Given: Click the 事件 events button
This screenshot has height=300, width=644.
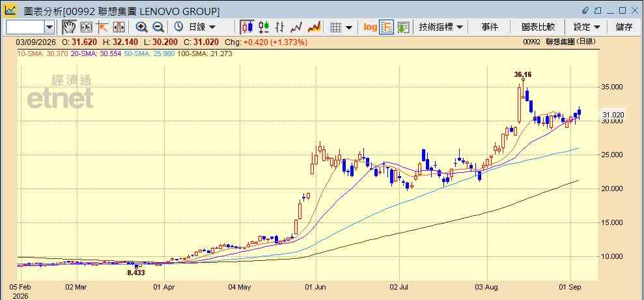Looking at the screenshot, I should point(490,27).
